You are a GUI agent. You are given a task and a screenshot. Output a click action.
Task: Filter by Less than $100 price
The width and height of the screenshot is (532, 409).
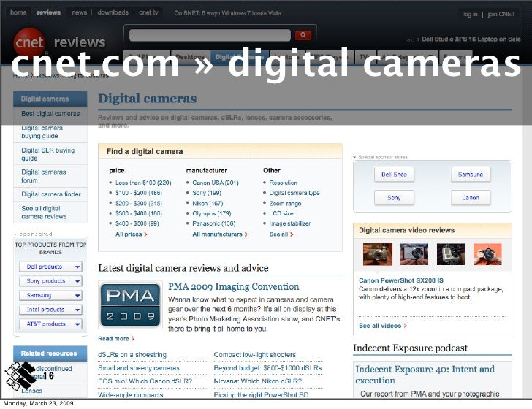click(x=143, y=183)
